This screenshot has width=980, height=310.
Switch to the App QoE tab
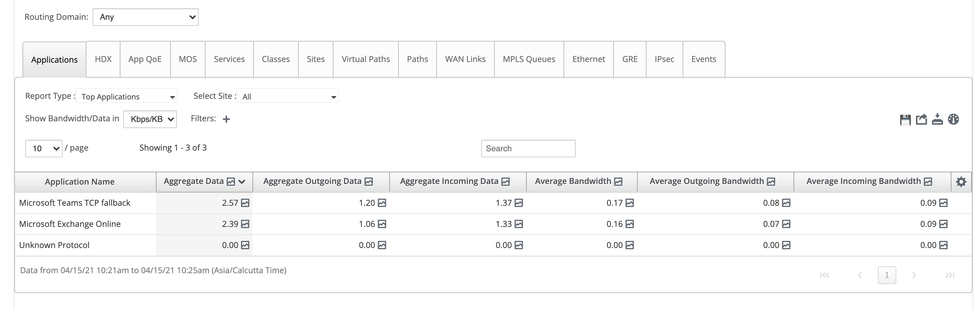coord(145,59)
